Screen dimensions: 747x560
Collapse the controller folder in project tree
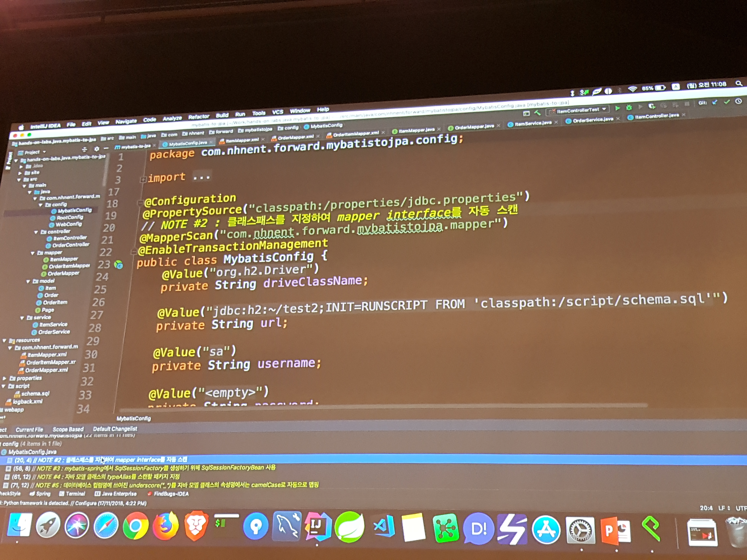point(36,232)
